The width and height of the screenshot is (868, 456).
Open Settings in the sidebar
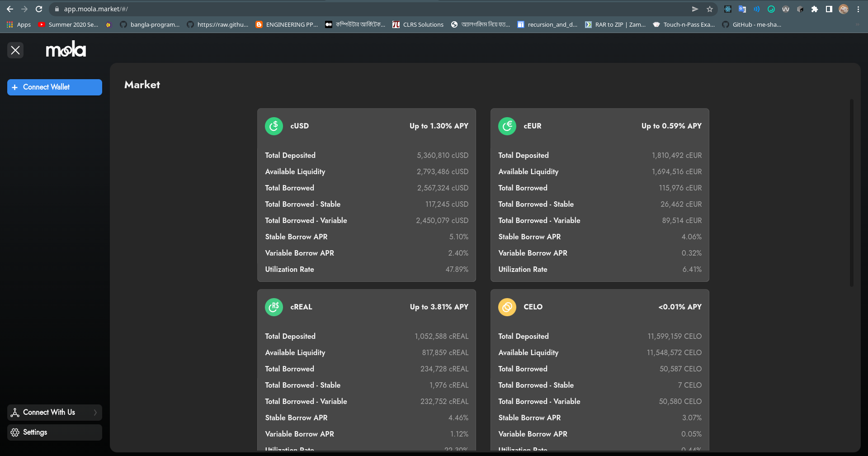point(55,432)
